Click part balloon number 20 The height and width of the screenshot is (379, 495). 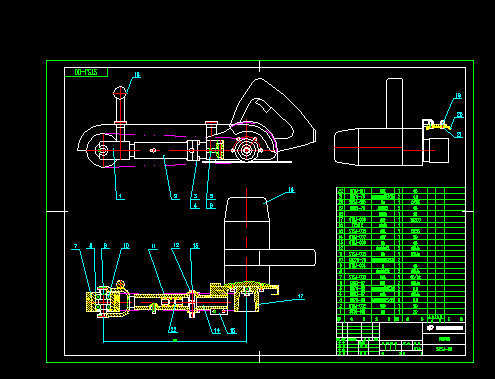coord(460,115)
